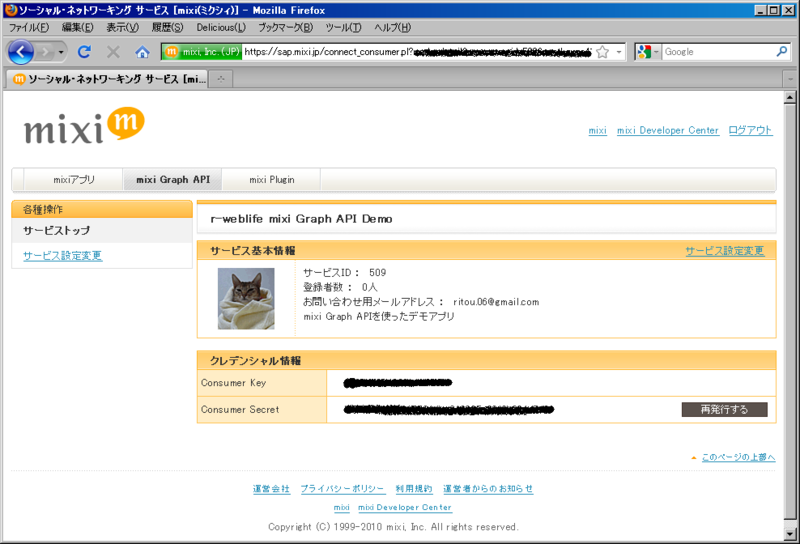Open the 履歴(S) menu
The height and width of the screenshot is (544, 800).
[167, 28]
